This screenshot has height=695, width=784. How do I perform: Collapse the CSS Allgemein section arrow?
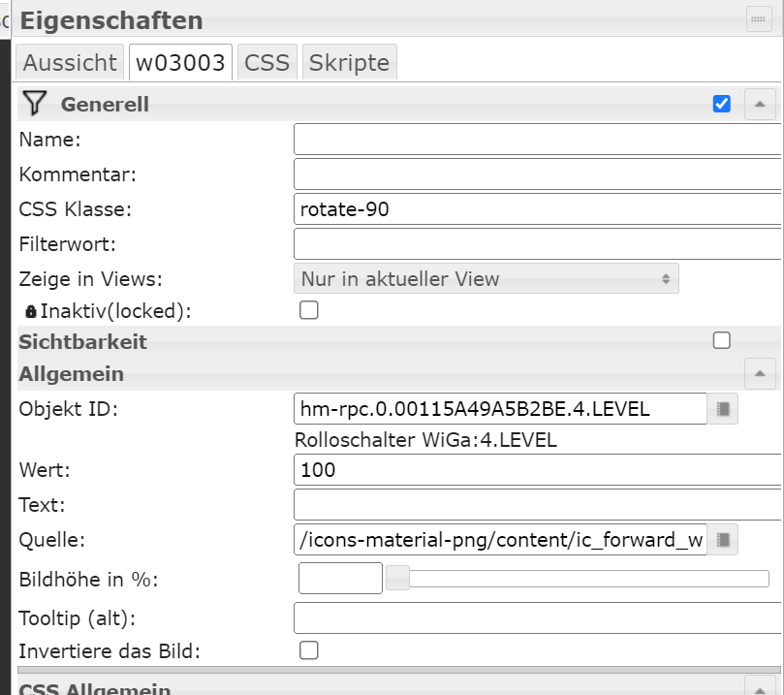tap(760, 687)
